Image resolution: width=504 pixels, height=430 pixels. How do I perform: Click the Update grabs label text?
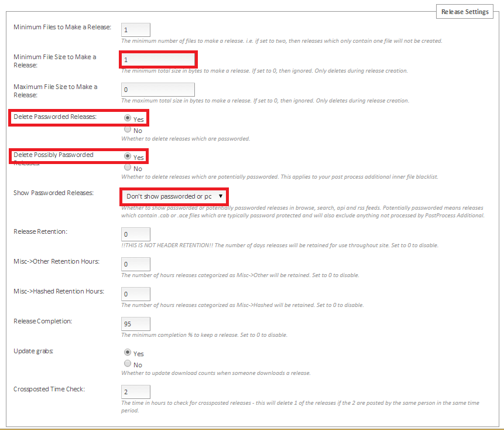coord(33,351)
